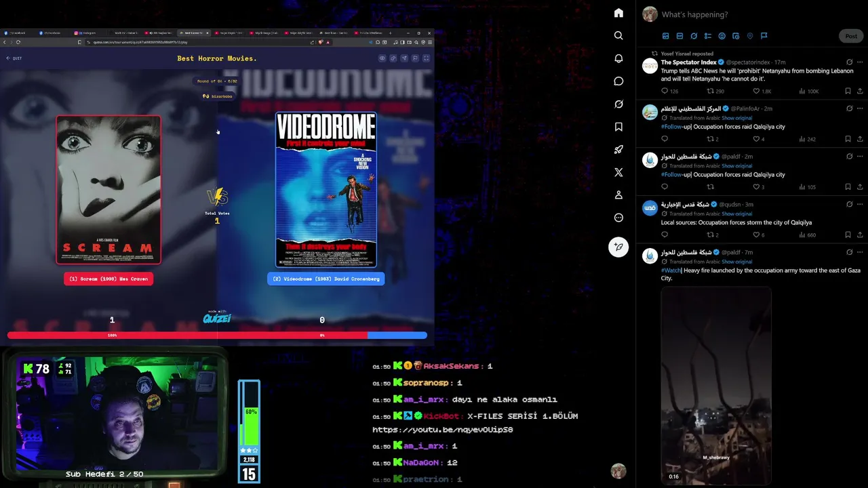The image size is (868, 488).
Task: Open The Spectator Index profile name
Action: (688, 62)
